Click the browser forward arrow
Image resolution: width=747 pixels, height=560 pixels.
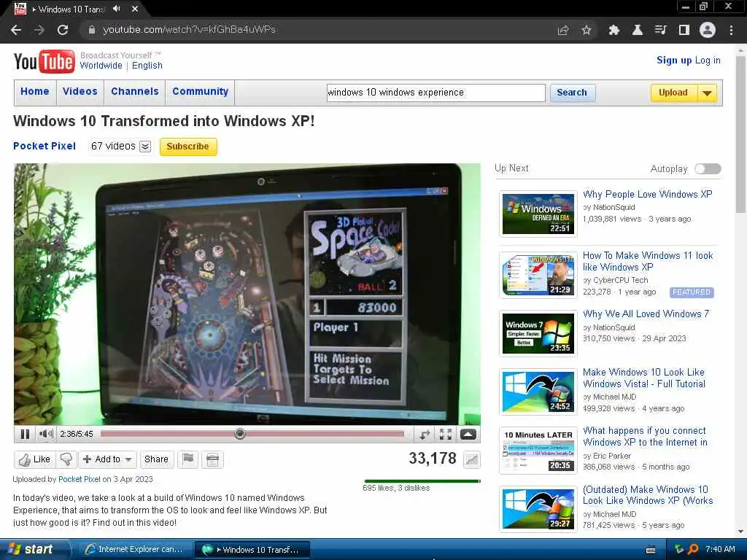pos(39,30)
